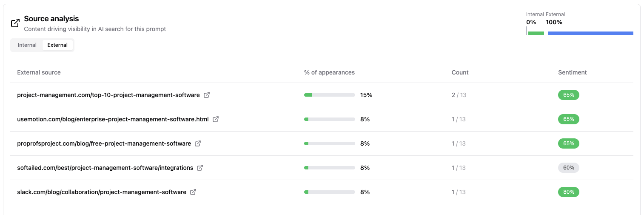Click the % of appearances column header
The width and height of the screenshot is (644, 215).
coord(329,72)
